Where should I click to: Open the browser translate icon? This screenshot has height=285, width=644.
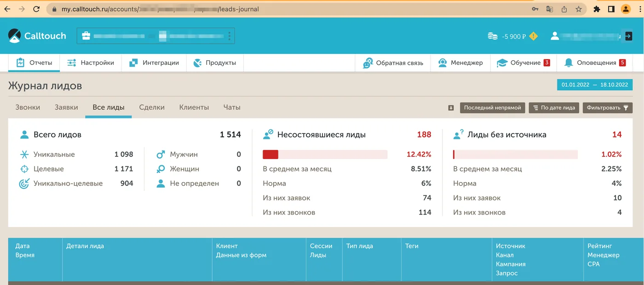(549, 9)
